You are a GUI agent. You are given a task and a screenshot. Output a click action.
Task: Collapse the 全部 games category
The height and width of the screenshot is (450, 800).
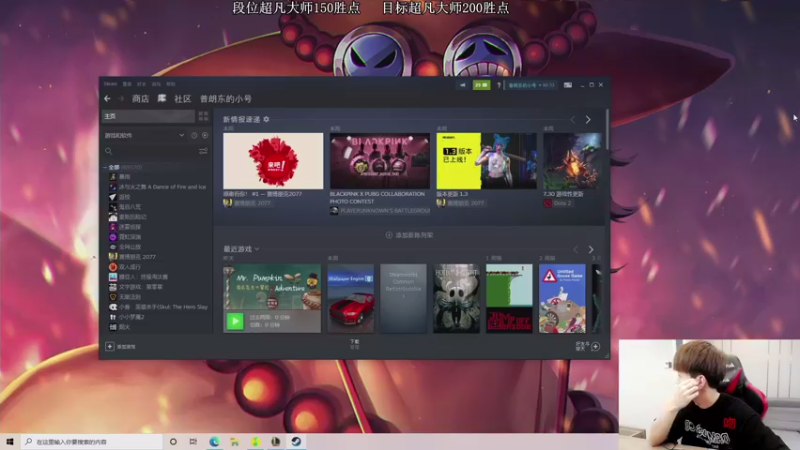pos(106,167)
